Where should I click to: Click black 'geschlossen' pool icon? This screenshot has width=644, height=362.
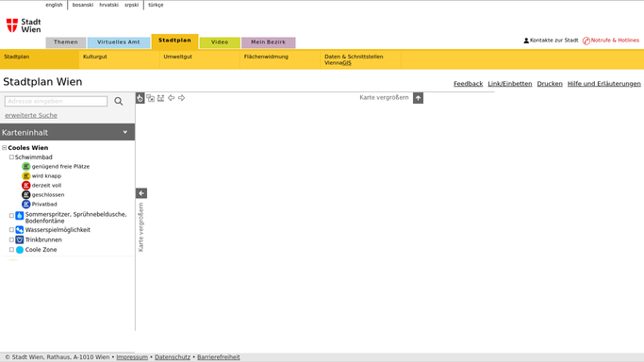tap(25, 194)
